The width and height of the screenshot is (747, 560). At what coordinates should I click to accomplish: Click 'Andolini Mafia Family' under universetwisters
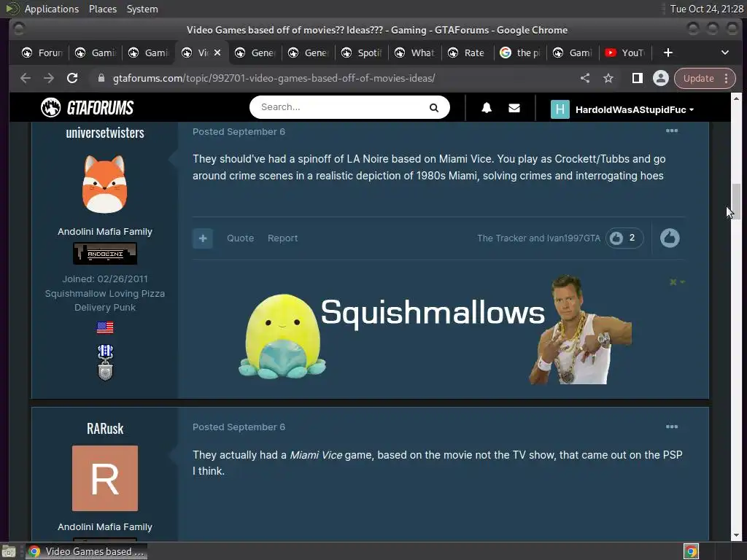(105, 232)
